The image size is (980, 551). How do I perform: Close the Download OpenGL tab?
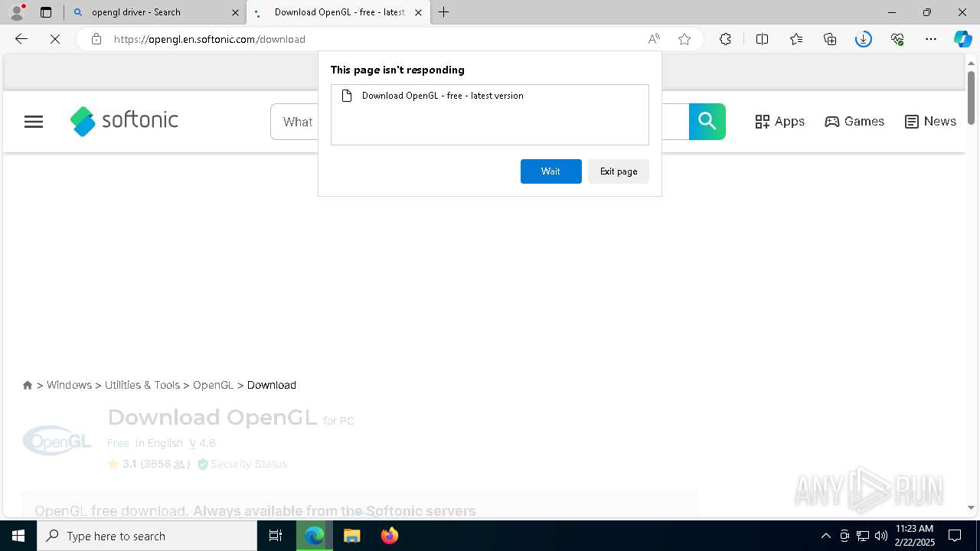(418, 12)
